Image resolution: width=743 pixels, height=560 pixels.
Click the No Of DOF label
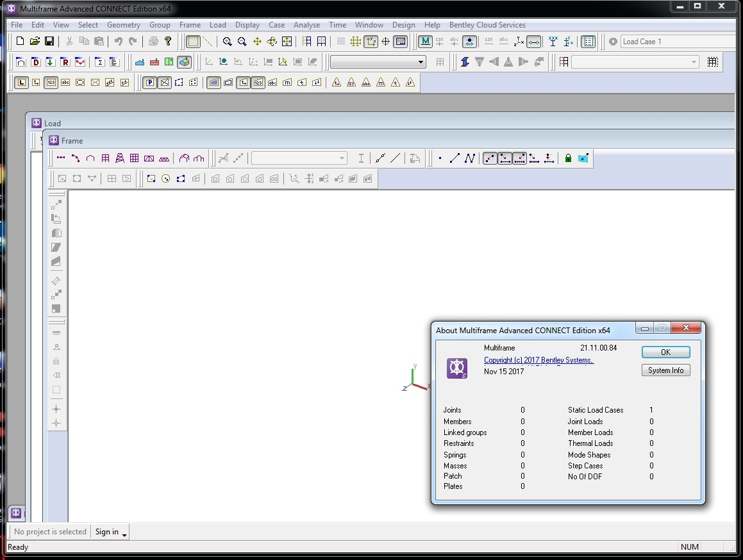pos(585,476)
